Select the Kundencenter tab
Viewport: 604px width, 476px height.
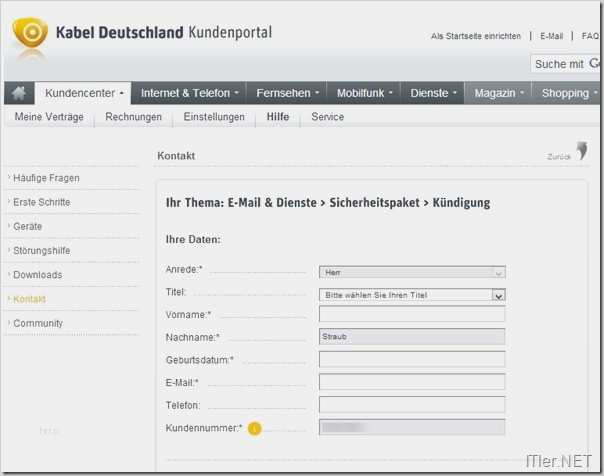[x=83, y=93]
